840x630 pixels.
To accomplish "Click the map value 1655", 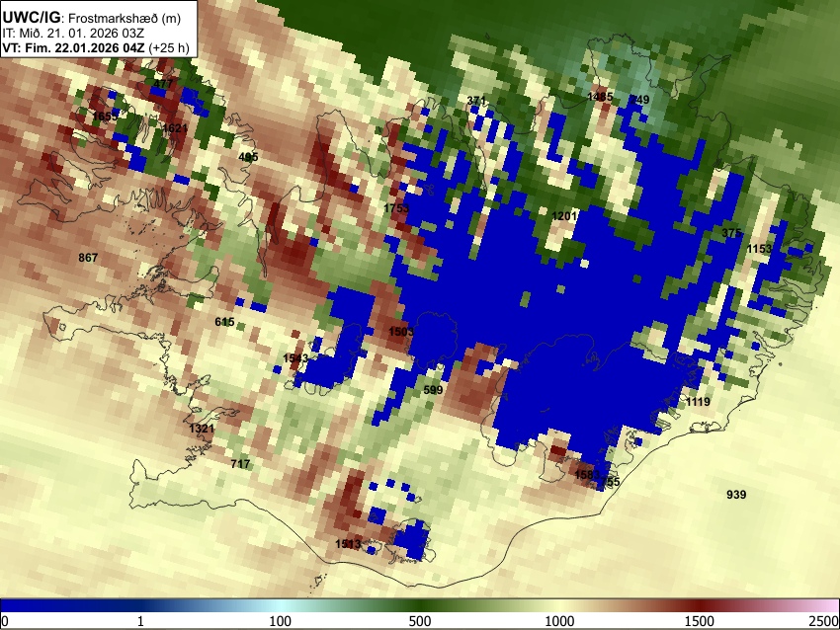I will [x=105, y=117].
